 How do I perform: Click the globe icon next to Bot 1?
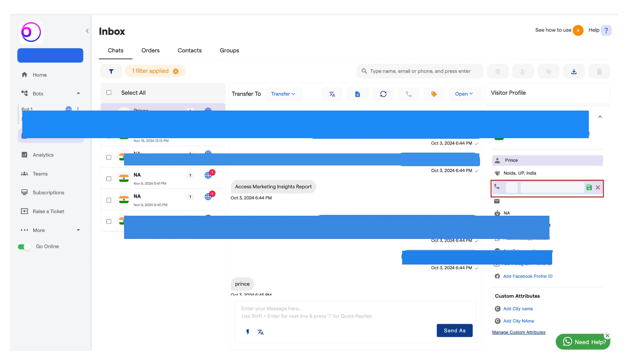pos(68,109)
